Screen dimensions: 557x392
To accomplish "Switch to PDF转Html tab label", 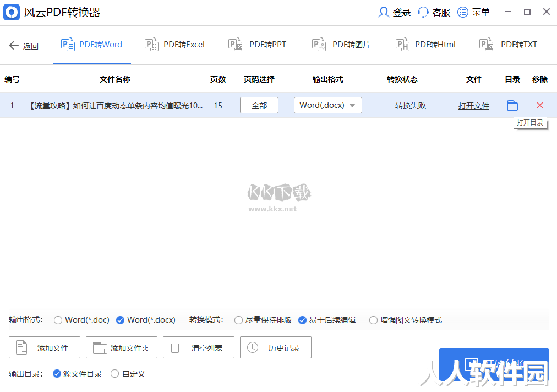I will (435, 45).
